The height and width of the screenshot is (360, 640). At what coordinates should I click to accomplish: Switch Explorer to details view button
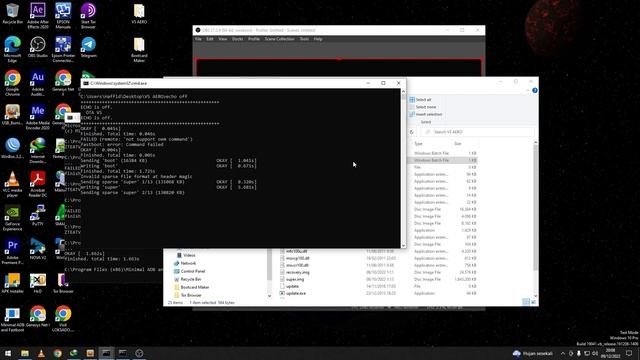click(x=526, y=302)
